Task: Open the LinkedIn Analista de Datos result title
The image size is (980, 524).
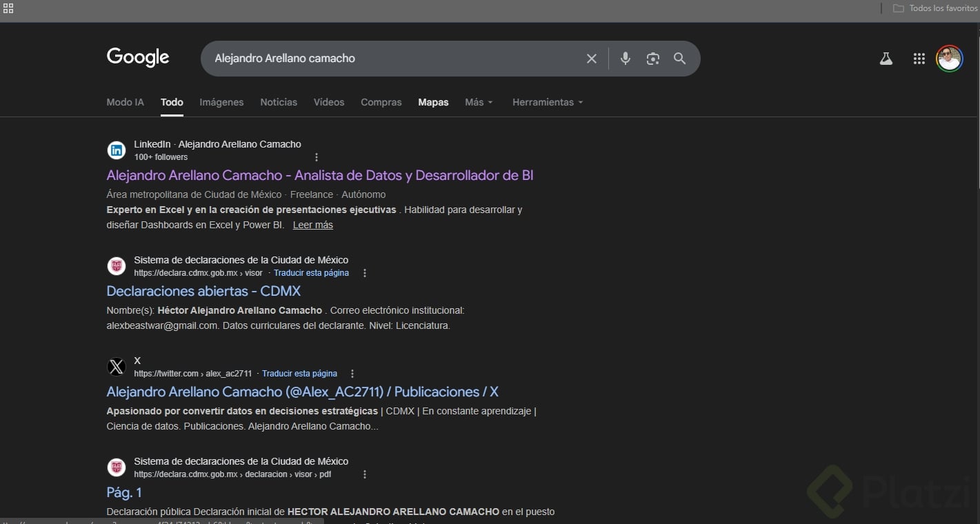Action: click(x=320, y=175)
